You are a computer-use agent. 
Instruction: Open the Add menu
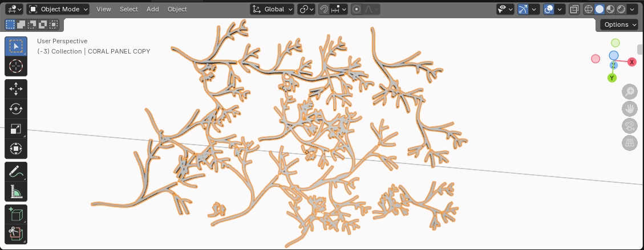click(x=153, y=9)
